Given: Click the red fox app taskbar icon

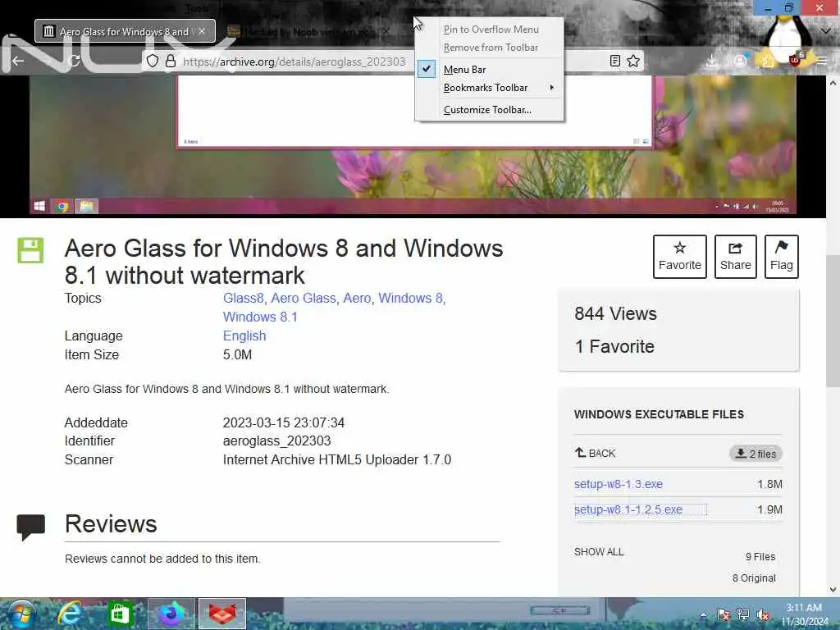Looking at the screenshot, I should [x=221, y=614].
